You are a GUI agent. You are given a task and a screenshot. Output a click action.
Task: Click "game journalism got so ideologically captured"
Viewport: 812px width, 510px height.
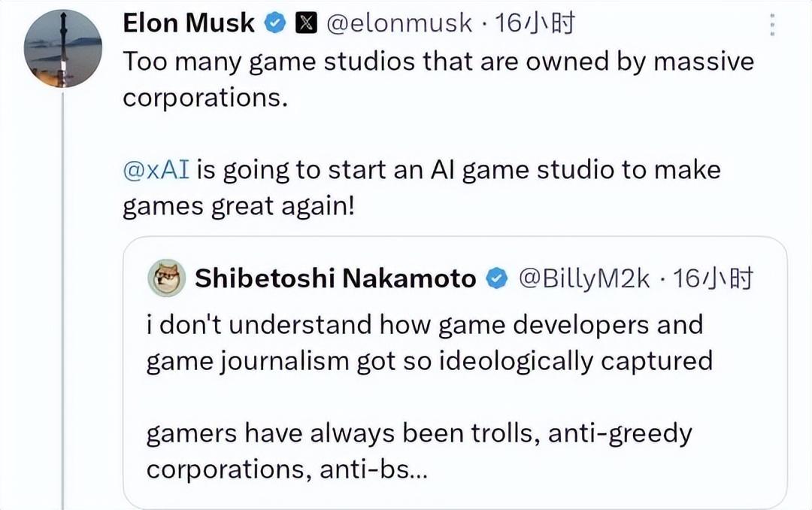tap(429, 361)
